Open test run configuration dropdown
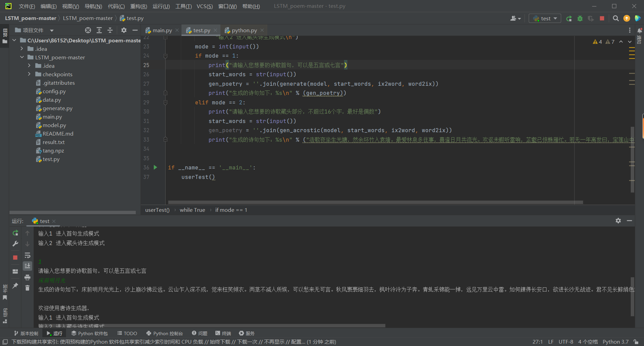644x346 pixels. point(545,19)
